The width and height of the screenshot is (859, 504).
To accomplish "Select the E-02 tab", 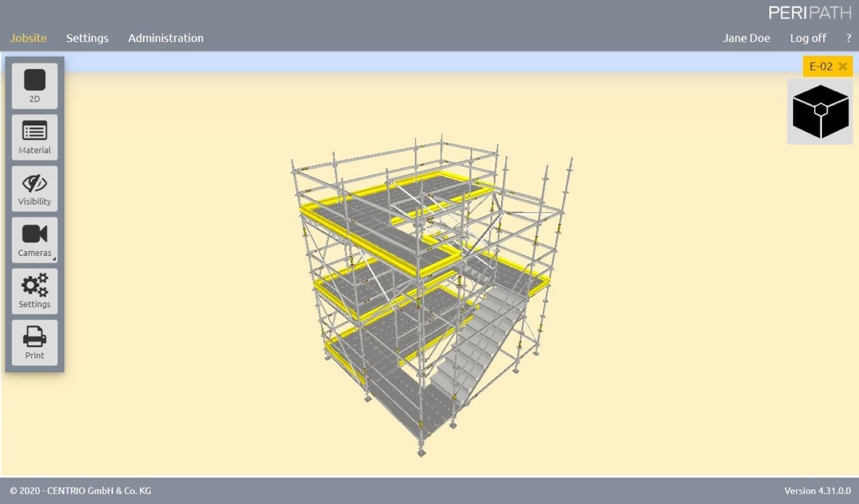I will point(820,67).
